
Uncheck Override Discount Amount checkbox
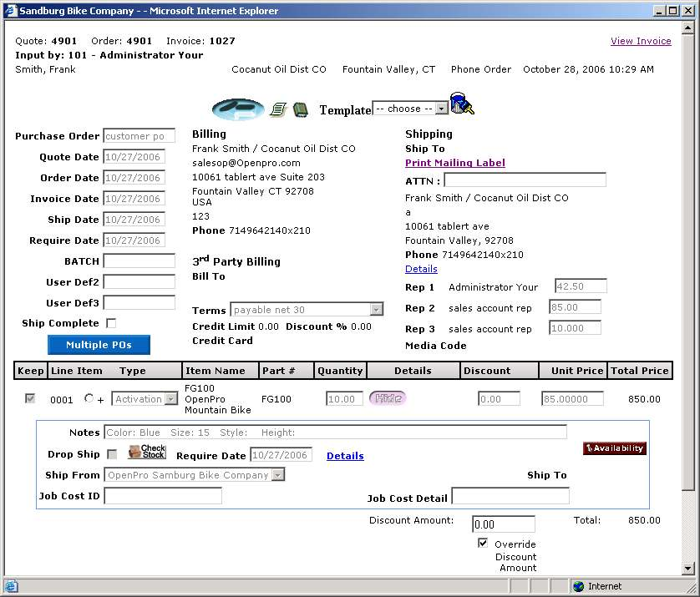pyautogui.click(x=483, y=543)
